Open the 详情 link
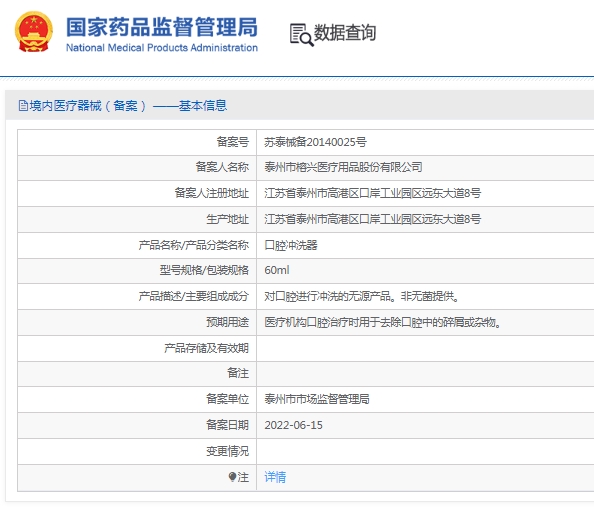Image resolution: width=594 pixels, height=507 pixels. [x=275, y=477]
